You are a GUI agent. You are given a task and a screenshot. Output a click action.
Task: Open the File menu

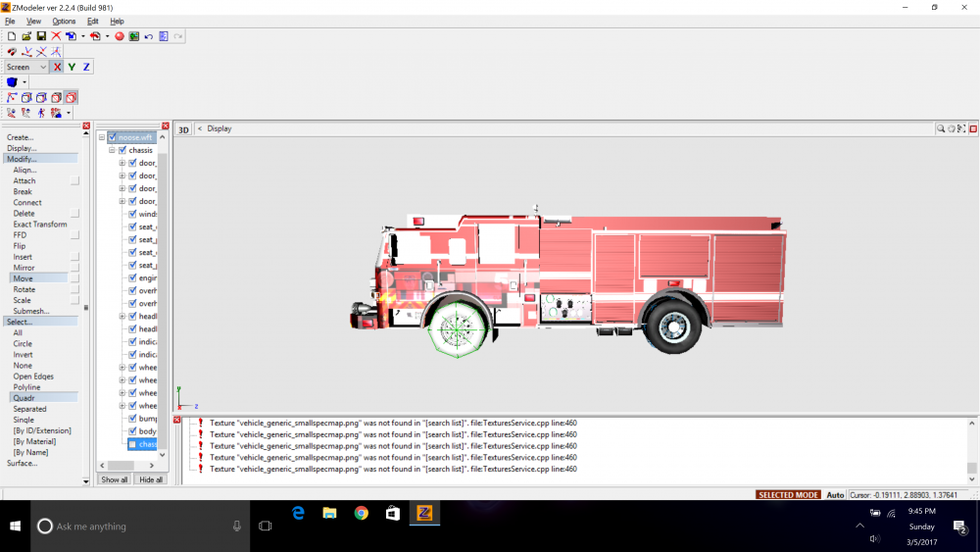10,22
